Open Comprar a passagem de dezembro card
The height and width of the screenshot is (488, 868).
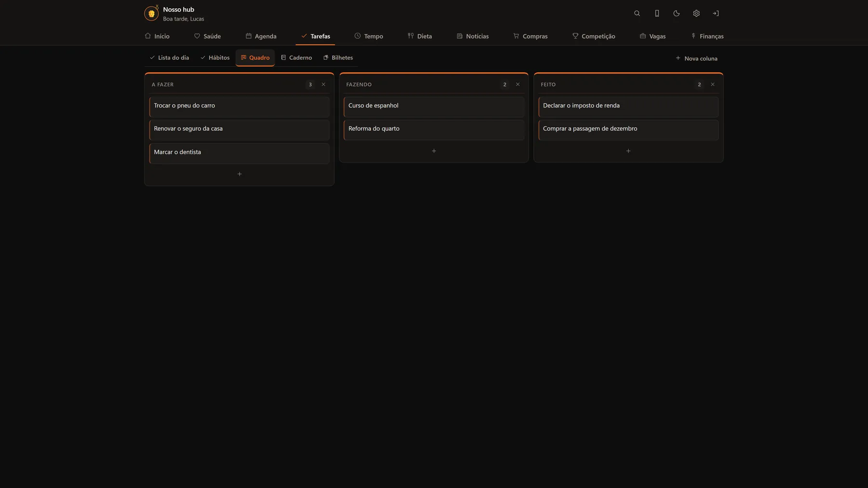[x=628, y=130]
